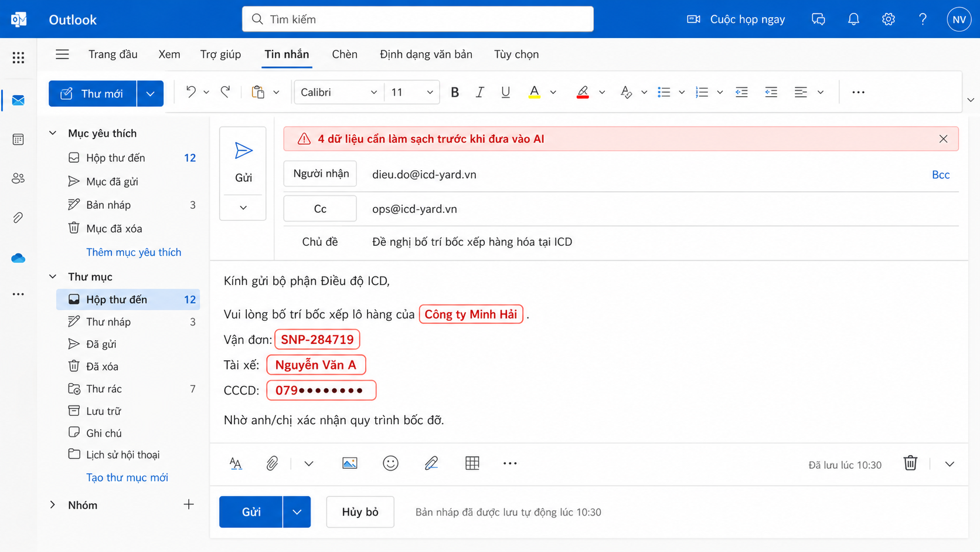Apply red text highlight color button
This screenshot has width=980, height=552.
pos(583,92)
